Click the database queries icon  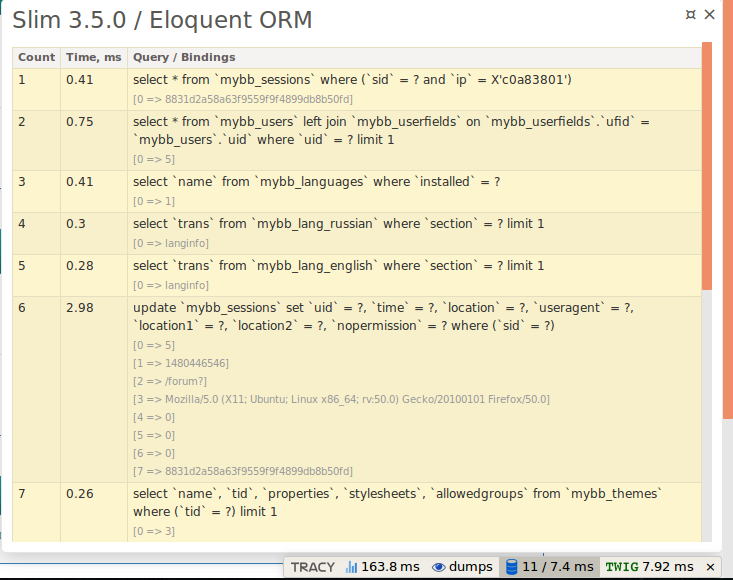511,567
